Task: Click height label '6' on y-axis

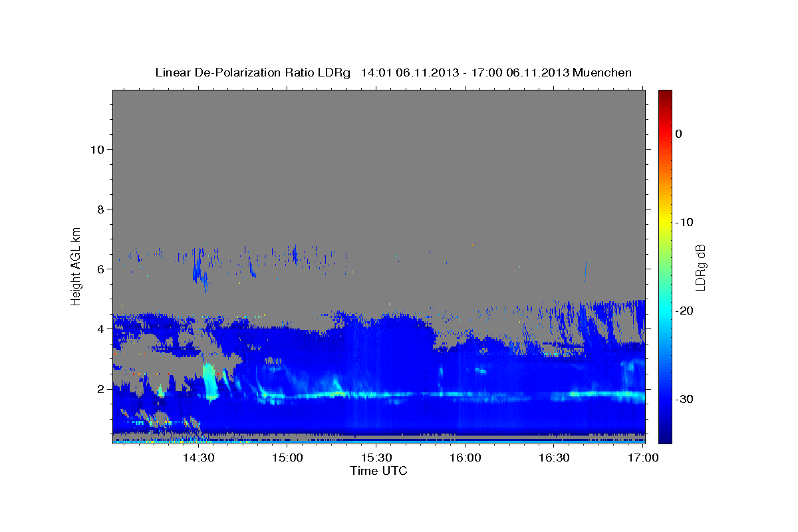Action: pos(100,269)
